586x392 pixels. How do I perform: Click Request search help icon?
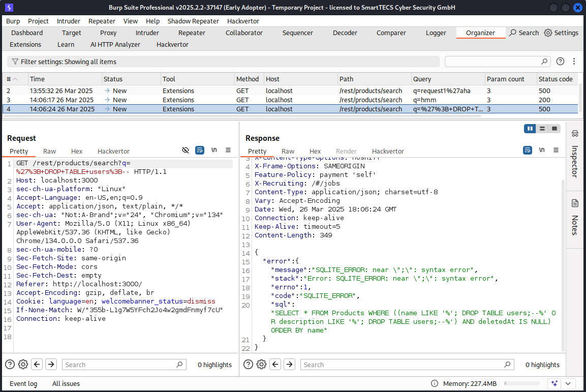[10, 364]
